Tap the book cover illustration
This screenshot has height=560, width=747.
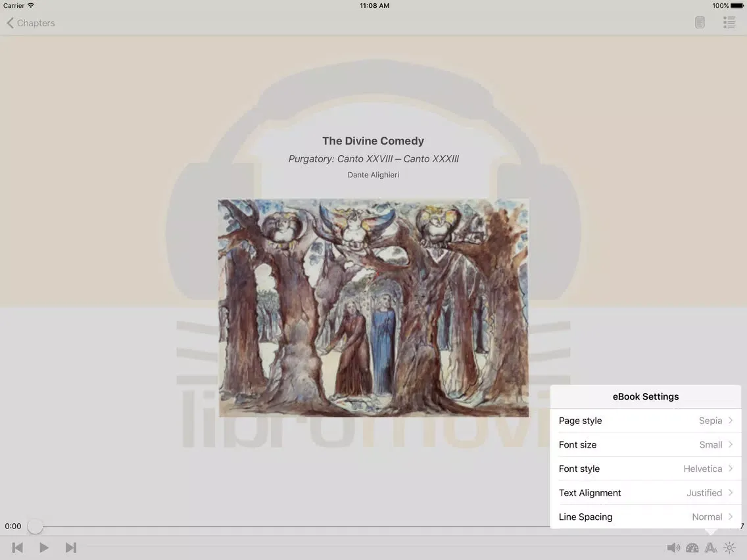tap(373, 308)
